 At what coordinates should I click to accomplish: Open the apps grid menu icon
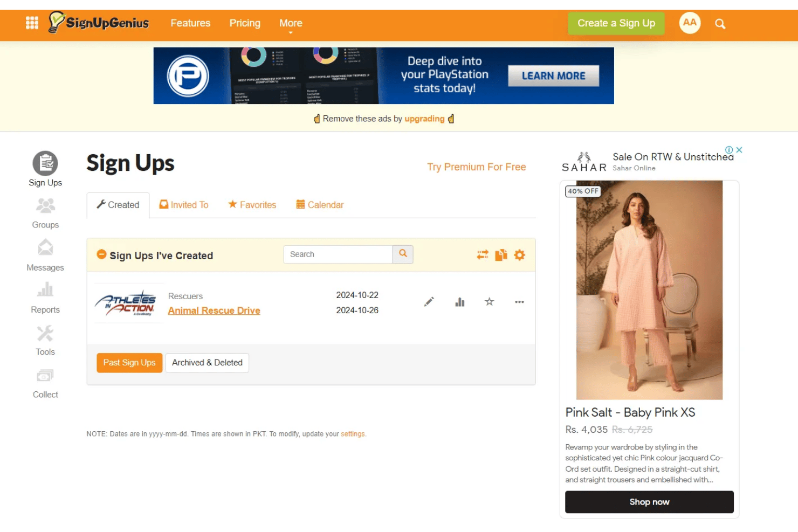[32, 23]
